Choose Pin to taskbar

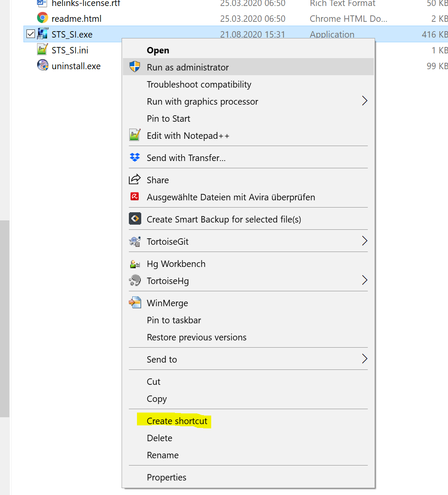click(x=174, y=320)
